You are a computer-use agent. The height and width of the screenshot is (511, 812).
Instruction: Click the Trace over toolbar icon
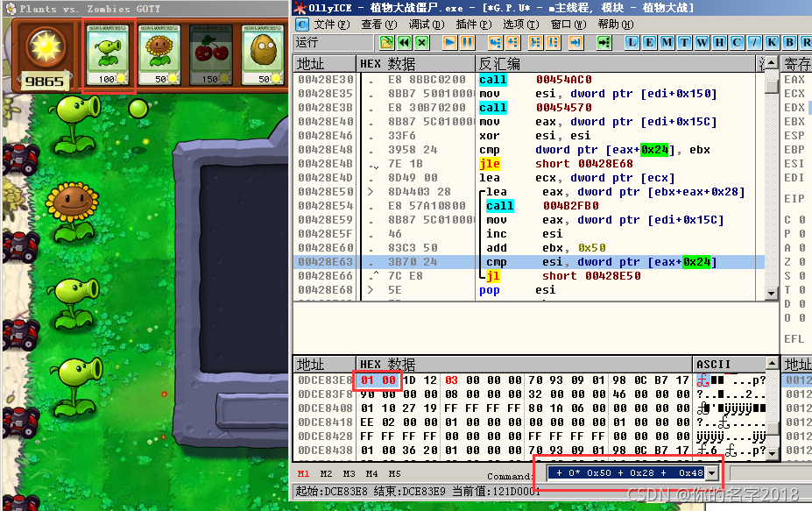(x=553, y=42)
